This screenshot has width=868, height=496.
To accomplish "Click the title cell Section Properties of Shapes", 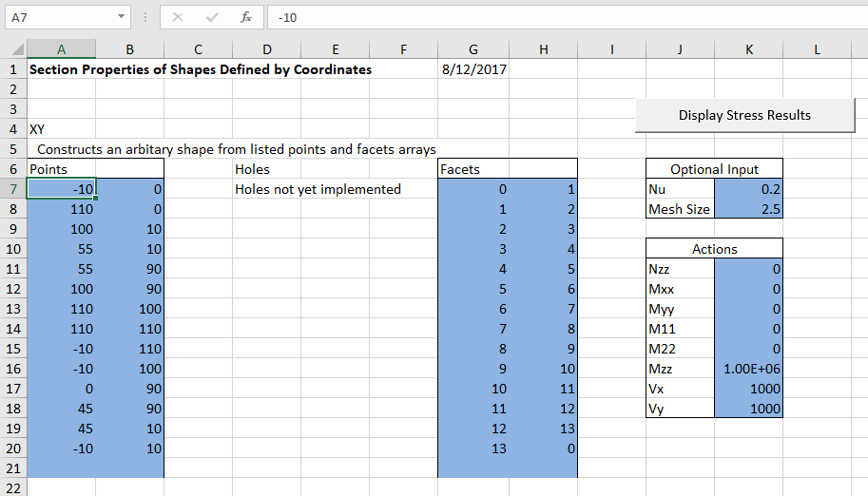I will click(x=200, y=69).
